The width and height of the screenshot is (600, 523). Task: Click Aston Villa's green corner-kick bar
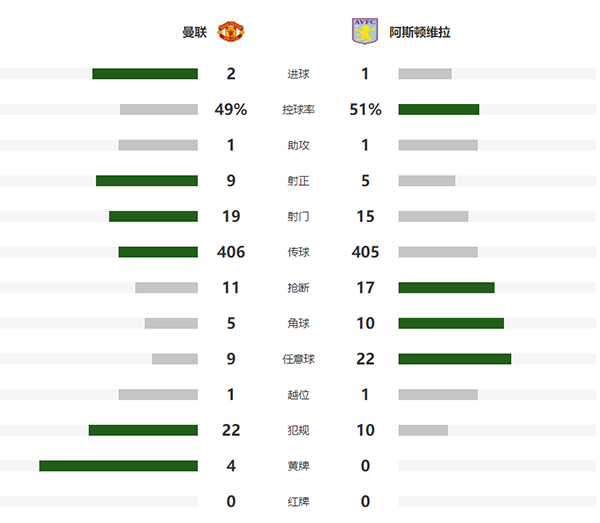(x=450, y=323)
